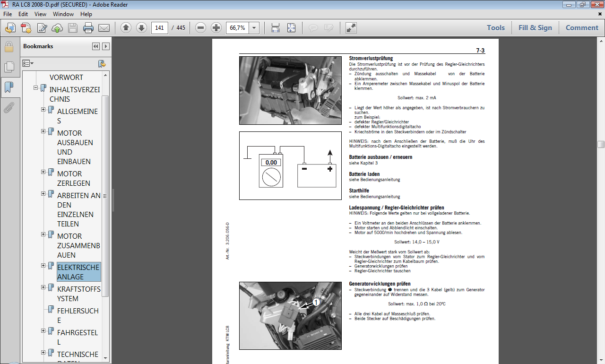The width and height of the screenshot is (605, 364).
Task: Open the View menu
Action: point(40,14)
